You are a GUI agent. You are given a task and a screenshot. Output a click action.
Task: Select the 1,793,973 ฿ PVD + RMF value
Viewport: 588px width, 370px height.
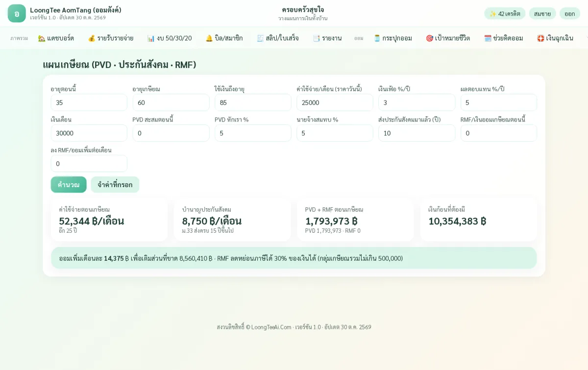(x=331, y=221)
